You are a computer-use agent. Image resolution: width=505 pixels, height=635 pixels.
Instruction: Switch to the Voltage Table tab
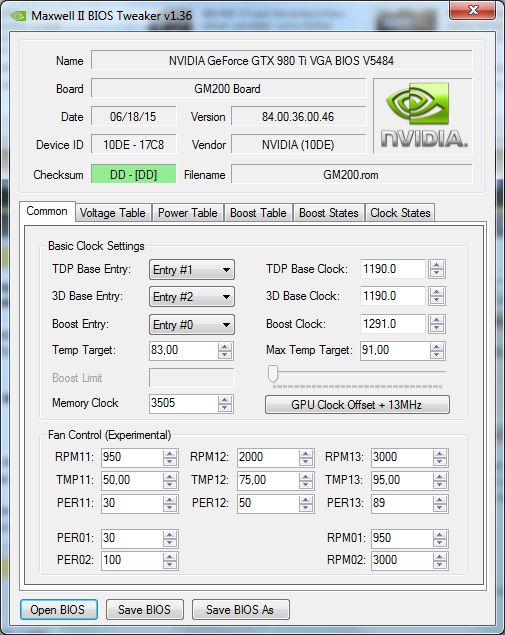click(x=113, y=213)
